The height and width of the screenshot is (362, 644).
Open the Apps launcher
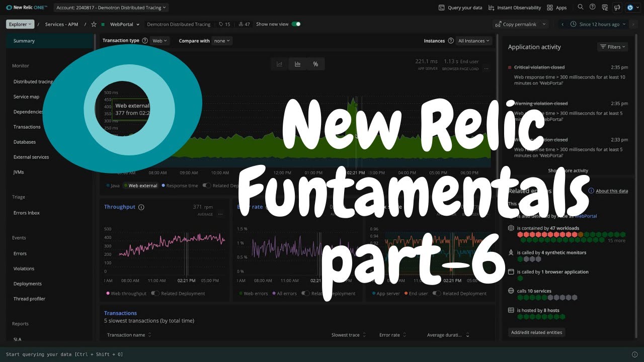tap(556, 8)
